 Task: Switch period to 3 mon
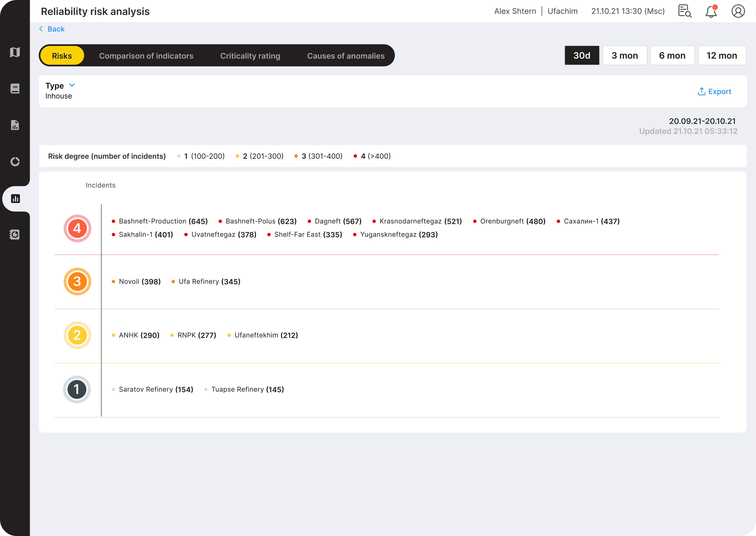tap(625, 55)
